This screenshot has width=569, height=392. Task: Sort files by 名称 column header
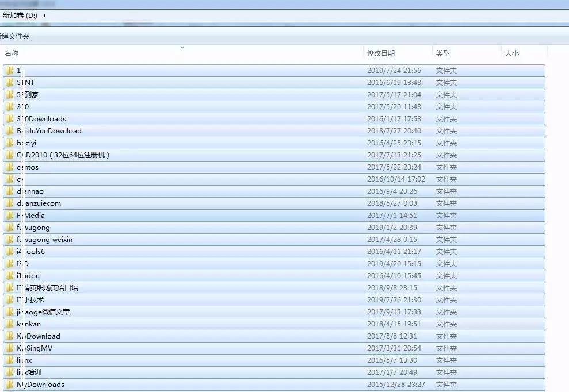pos(12,53)
